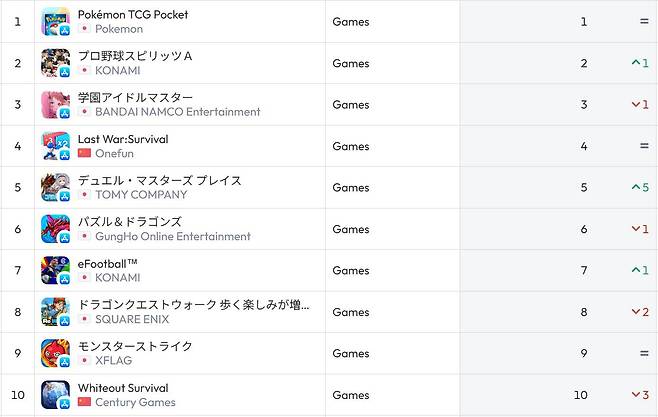Click the BANDAI NAMCO Entertainment publisher name

[x=177, y=112]
